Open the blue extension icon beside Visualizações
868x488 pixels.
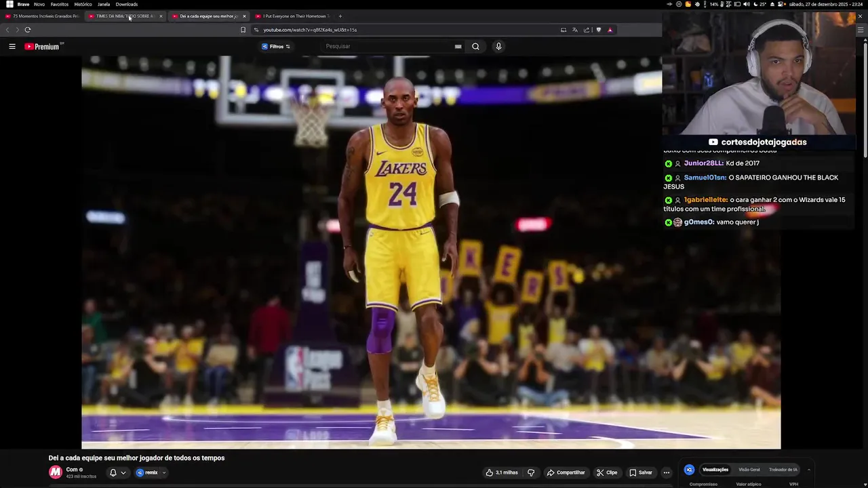(x=689, y=470)
